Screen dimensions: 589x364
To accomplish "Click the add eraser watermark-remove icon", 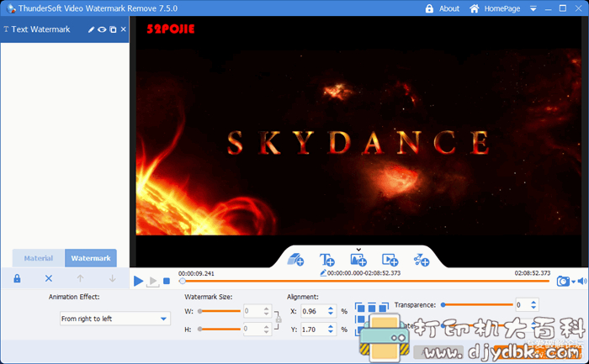I will [x=295, y=259].
